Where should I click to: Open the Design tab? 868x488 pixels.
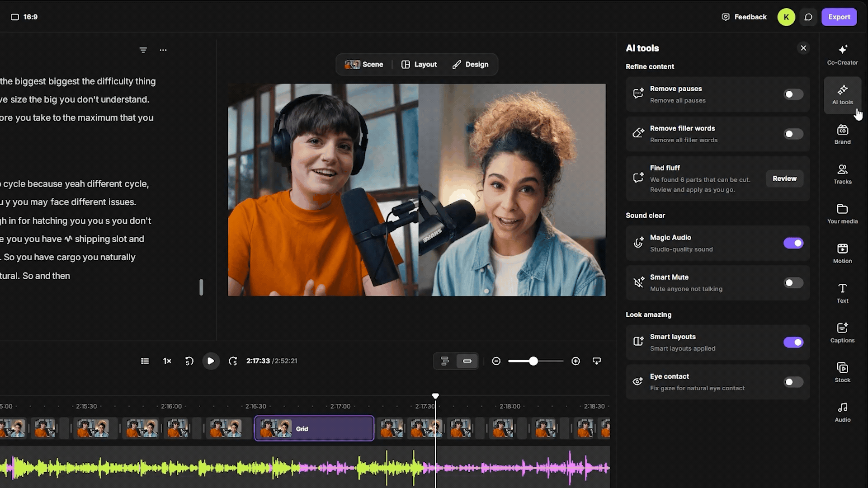[x=470, y=65]
